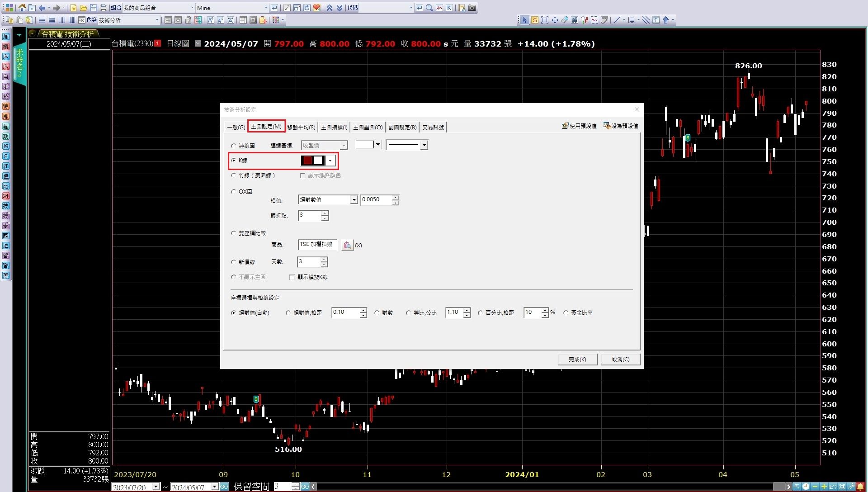The image size is (868, 492).
Task: Enable the 顯示模擬K線 checkbox
Action: (x=292, y=277)
